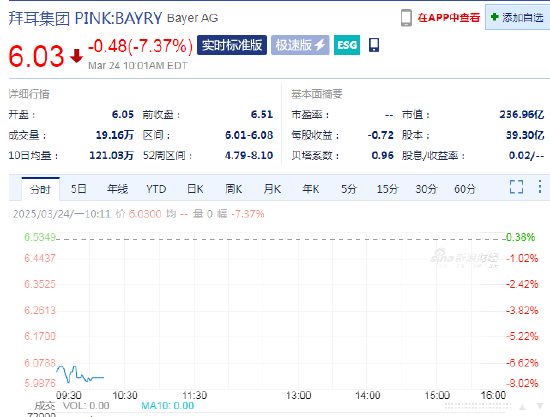Screen dimensions: 550x417
Task: Open the three-dot chart options menu
Action: (x=540, y=187)
